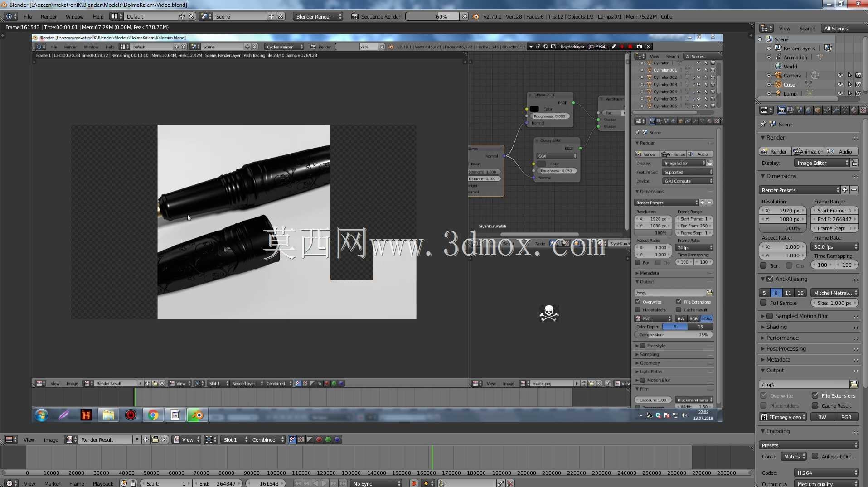Click the pin icon beside Scene in properties
This screenshot has height=487, width=868.
coord(763,125)
